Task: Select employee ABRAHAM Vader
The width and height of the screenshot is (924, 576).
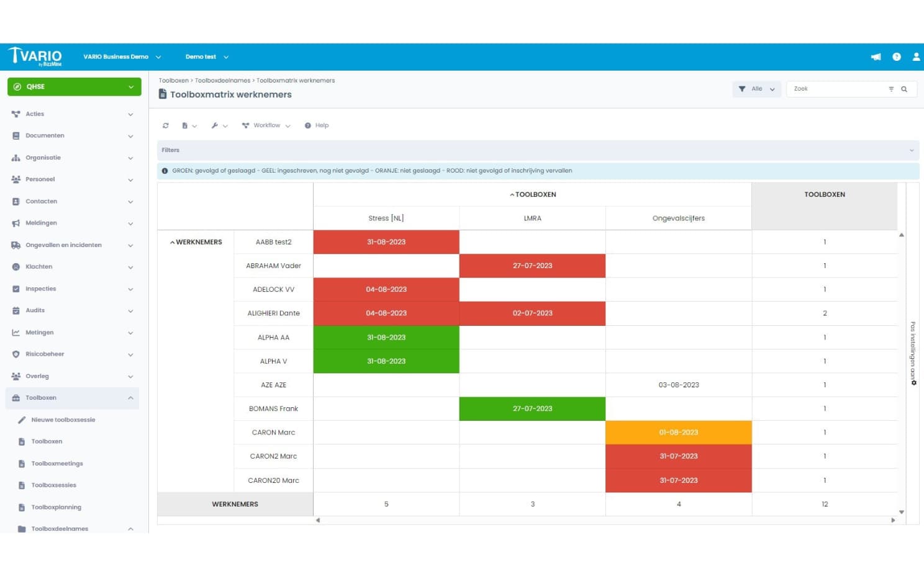Action: [x=274, y=266]
